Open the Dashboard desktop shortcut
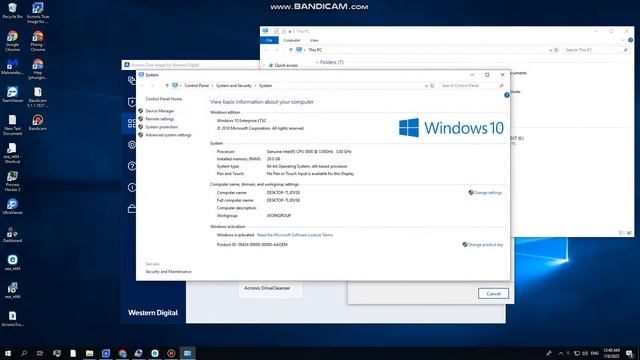640x360 pixels. [x=12, y=235]
